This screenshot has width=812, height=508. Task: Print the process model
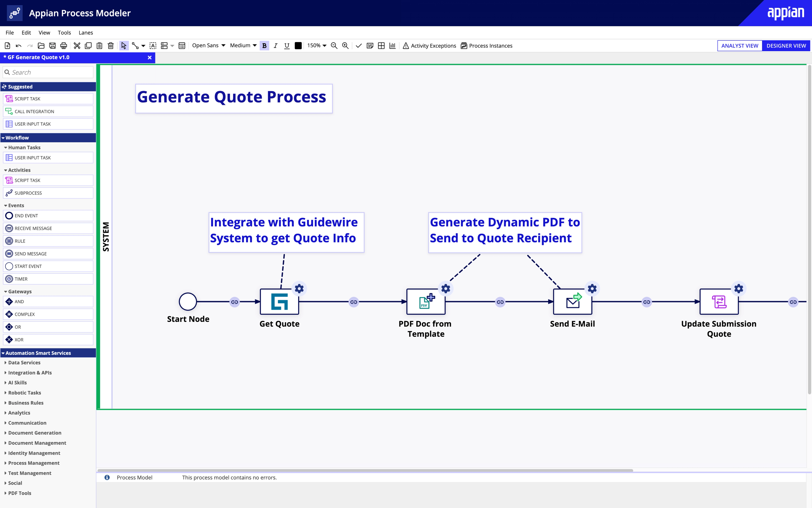[x=64, y=46]
